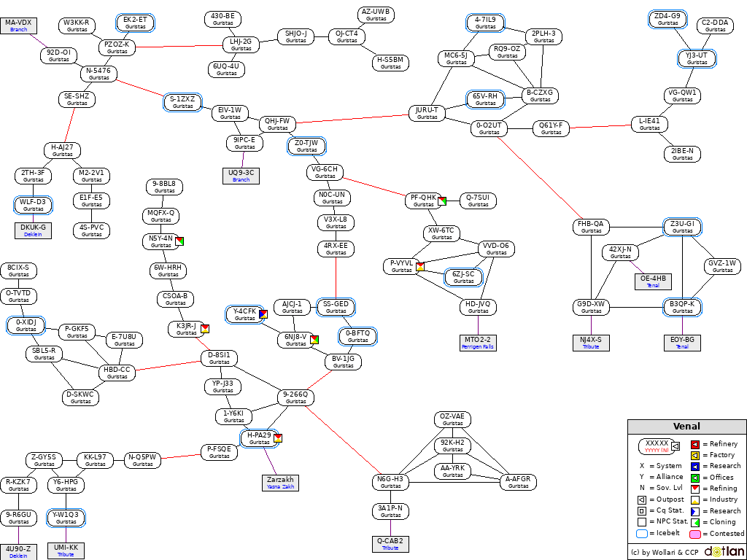Select the 9-266Q system node
The image size is (747, 560).
coord(296,397)
